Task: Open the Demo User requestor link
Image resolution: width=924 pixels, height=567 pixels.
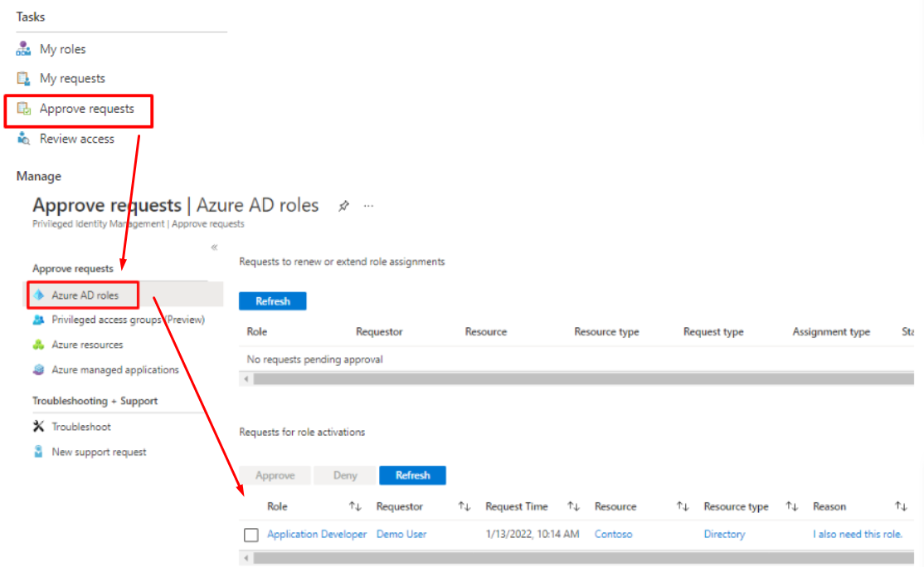Action: (x=401, y=535)
